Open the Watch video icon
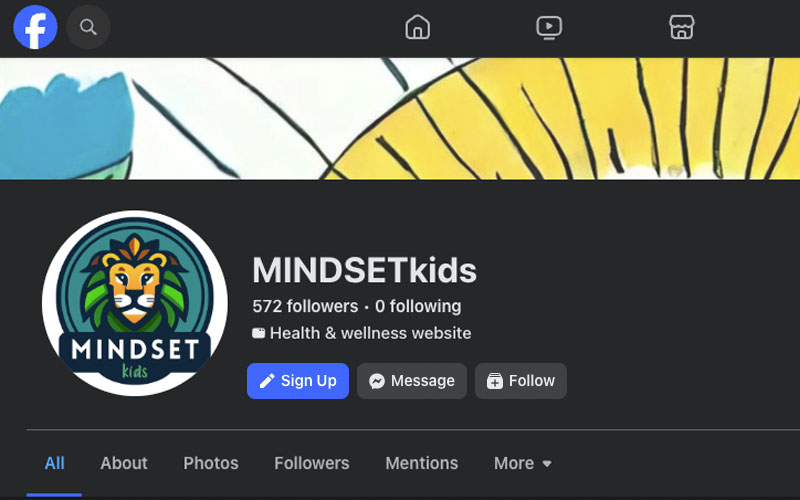Viewport: 800px width, 500px height. (549, 27)
